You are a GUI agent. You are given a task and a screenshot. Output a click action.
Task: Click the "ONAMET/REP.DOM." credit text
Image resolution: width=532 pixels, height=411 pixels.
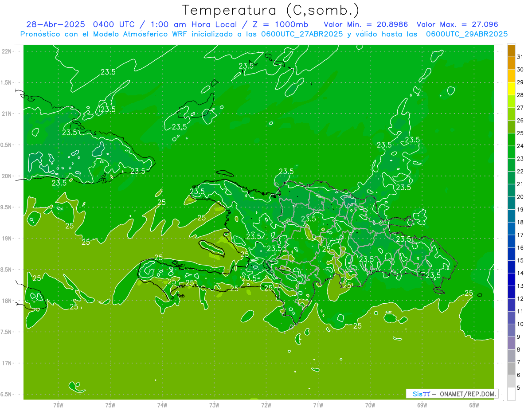[x=467, y=394]
